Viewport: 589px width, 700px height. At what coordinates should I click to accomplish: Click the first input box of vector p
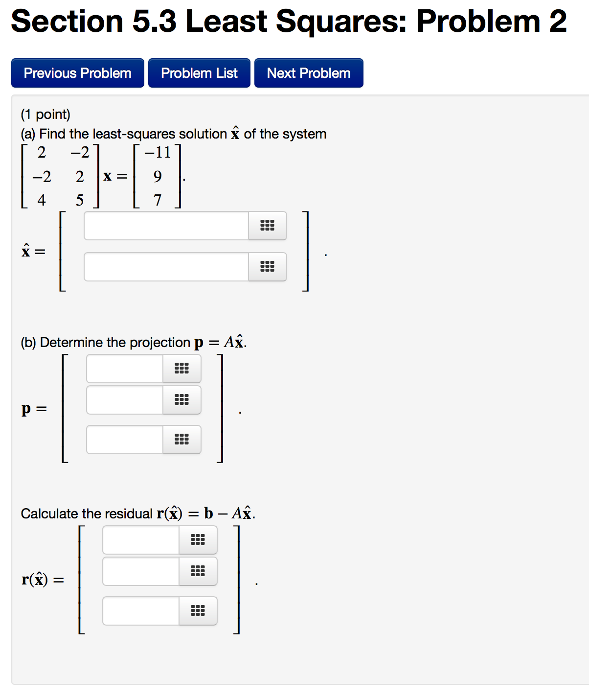pyautogui.click(x=125, y=368)
